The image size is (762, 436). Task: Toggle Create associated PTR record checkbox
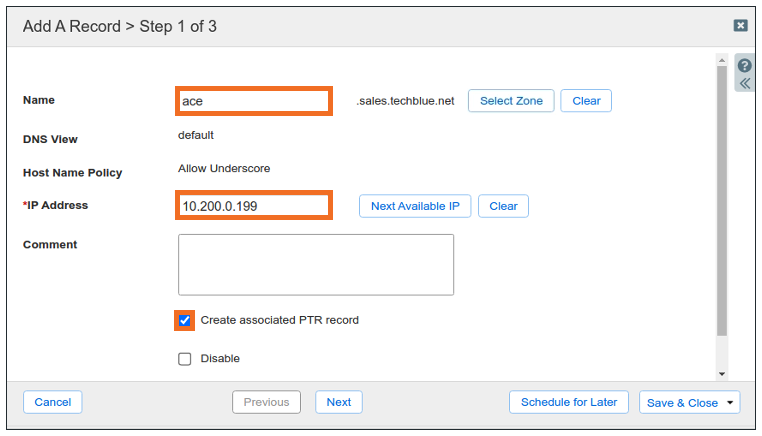click(185, 321)
